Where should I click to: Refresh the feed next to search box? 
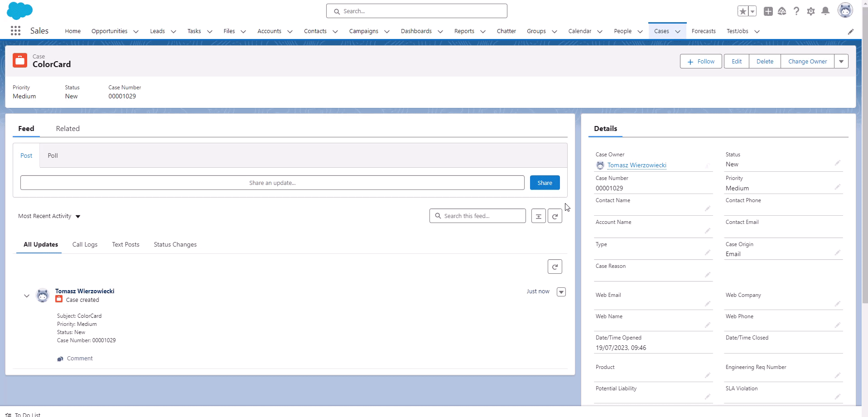pyautogui.click(x=555, y=216)
